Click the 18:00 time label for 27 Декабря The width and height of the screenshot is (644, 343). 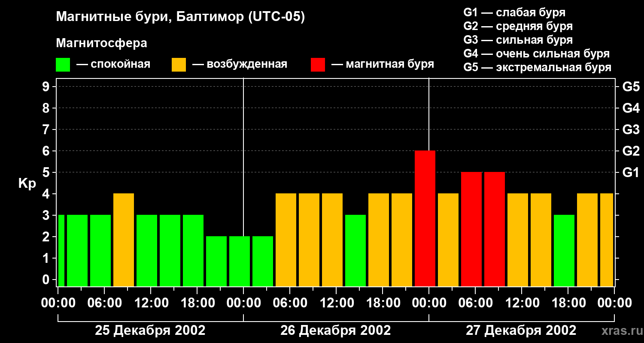click(x=568, y=303)
